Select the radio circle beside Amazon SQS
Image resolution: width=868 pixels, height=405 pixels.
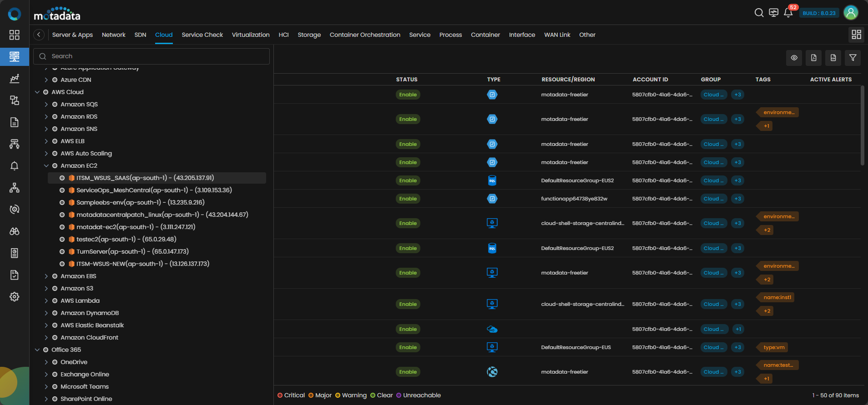coord(55,104)
